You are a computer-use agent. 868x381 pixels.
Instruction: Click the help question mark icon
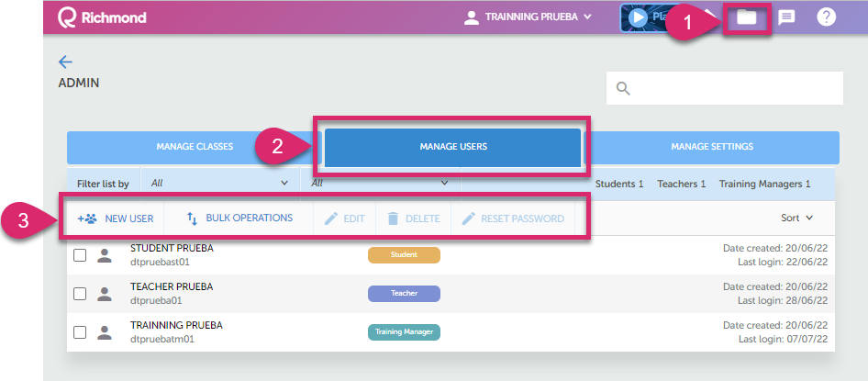(x=826, y=17)
